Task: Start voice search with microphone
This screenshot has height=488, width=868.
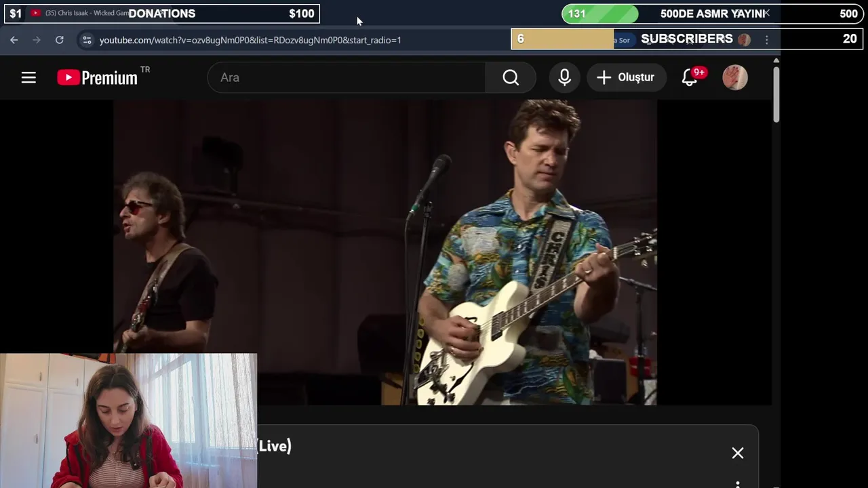Action: [564, 77]
